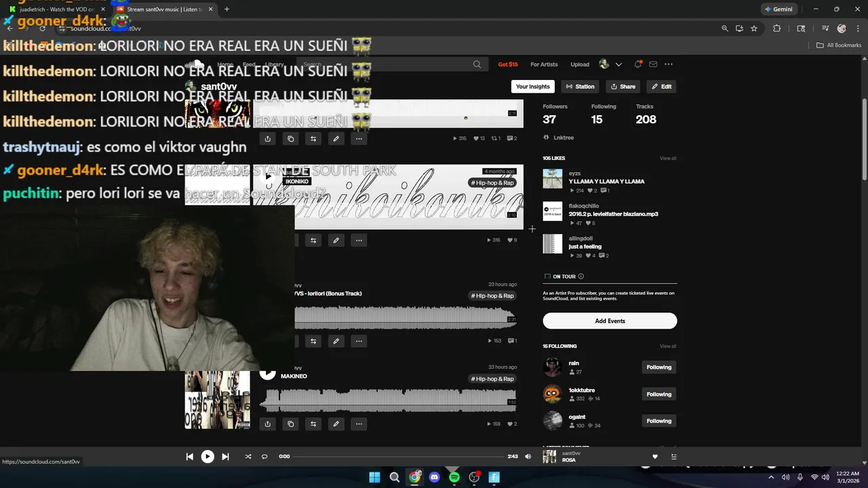View all 15 following
The width and height of the screenshot is (868, 488).
click(x=668, y=346)
